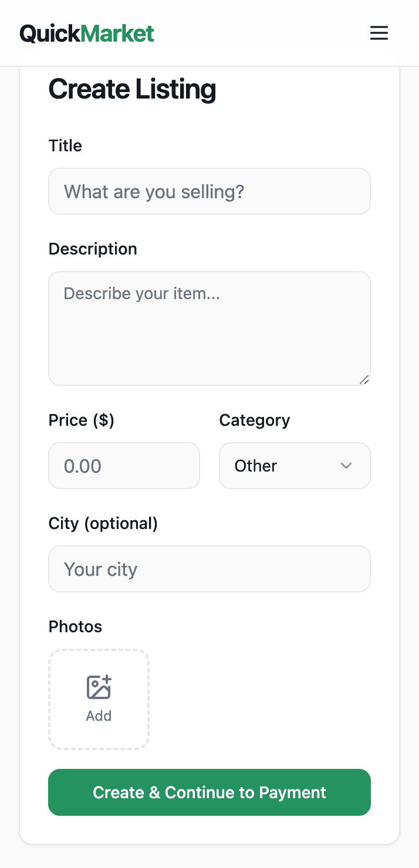
Task: Click the chevron on the Category selector
Action: [x=346, y=466]
